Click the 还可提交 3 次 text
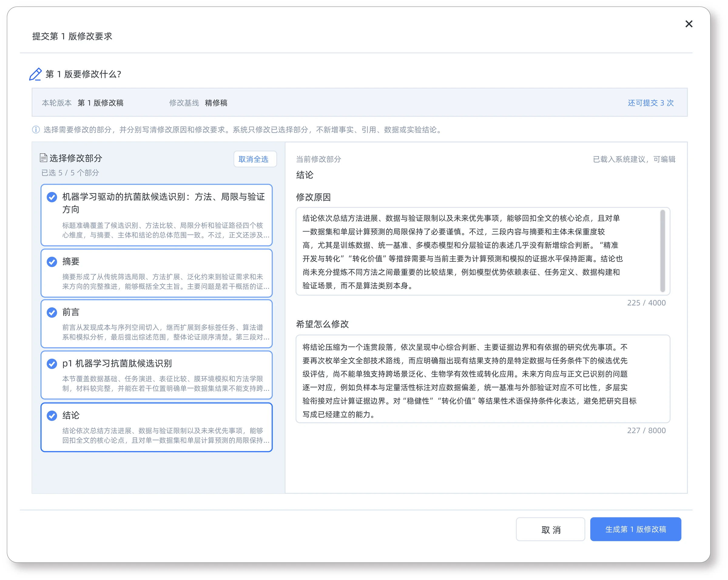728x580 pixels. pyautogui.click(x=651, y=103)
